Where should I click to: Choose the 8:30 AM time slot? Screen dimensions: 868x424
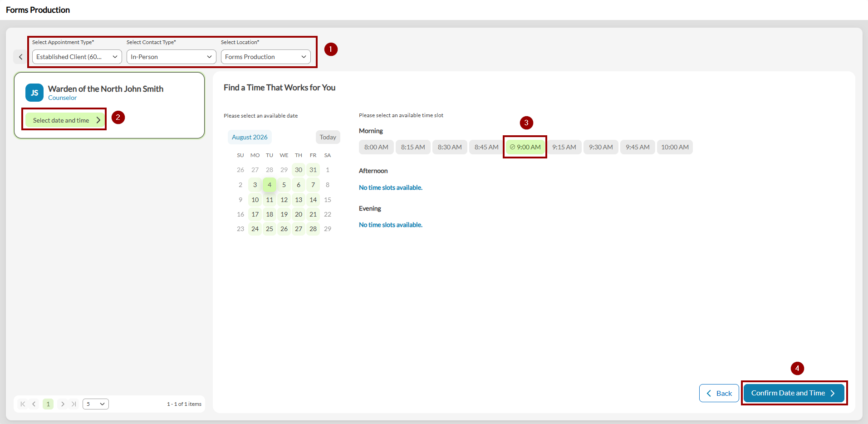[x=450, y=147]
